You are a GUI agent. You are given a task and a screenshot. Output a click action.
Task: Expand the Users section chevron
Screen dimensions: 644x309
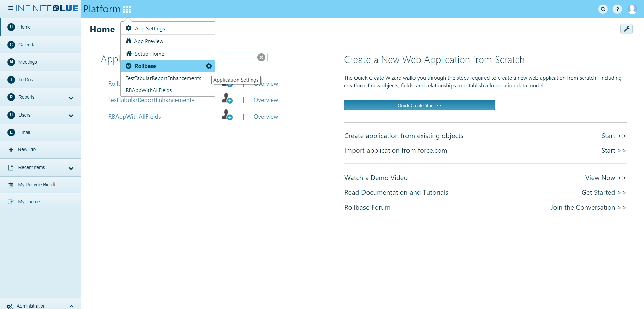(71, 116)
